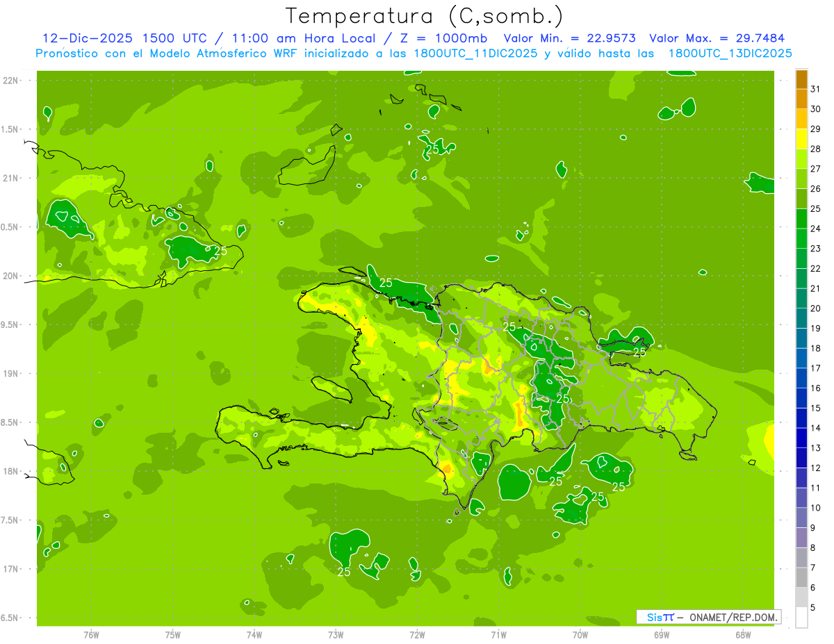This screenshot has width=834, height=644.
Task: Click the 72W longitude axis label
Action: click(417, 634)
